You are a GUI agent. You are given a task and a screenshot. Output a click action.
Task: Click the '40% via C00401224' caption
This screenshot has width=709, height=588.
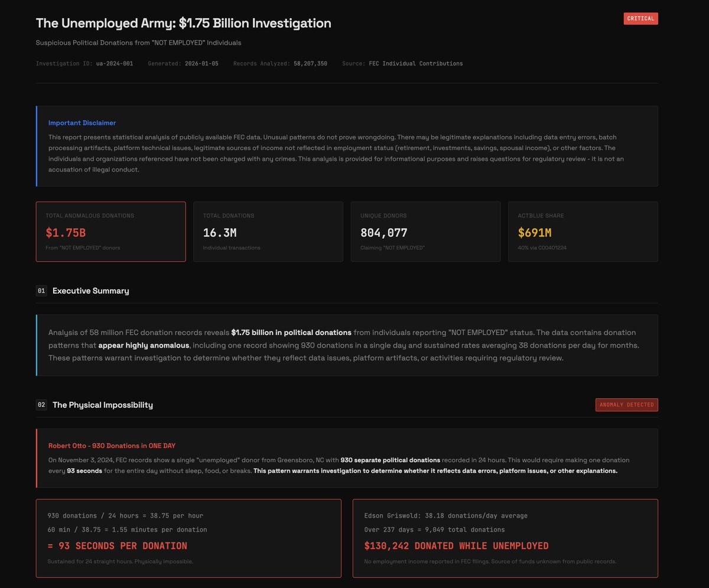coord(542,248)
